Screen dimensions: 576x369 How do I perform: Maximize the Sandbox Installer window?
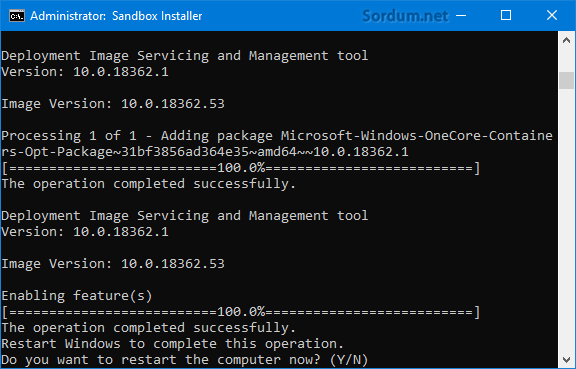point(506,16)
